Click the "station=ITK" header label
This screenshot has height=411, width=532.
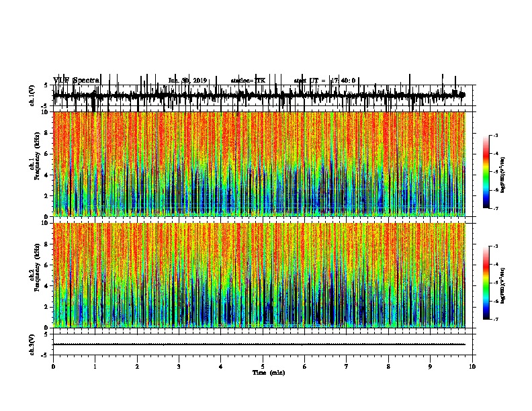tap(248, 81)
